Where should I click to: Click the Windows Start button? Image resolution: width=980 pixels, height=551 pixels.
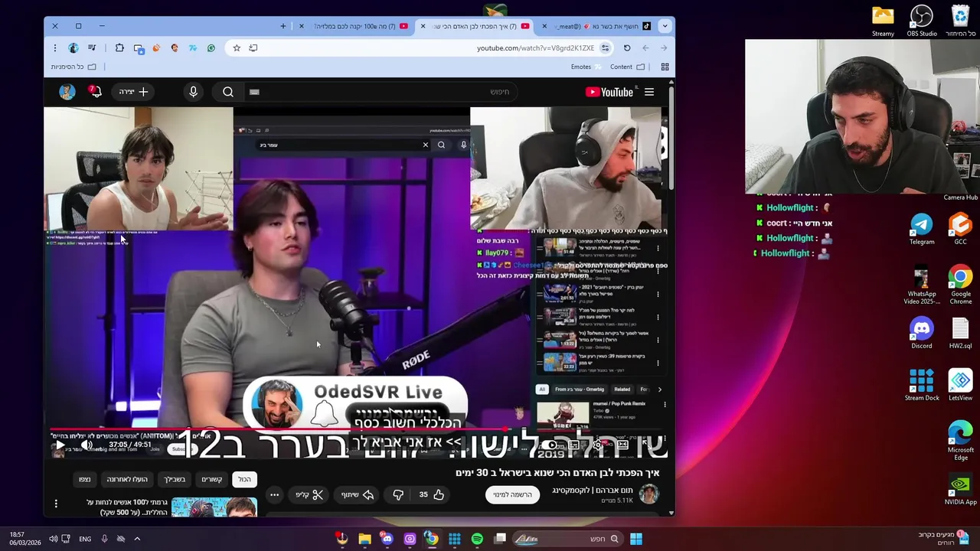coord(636,539)
